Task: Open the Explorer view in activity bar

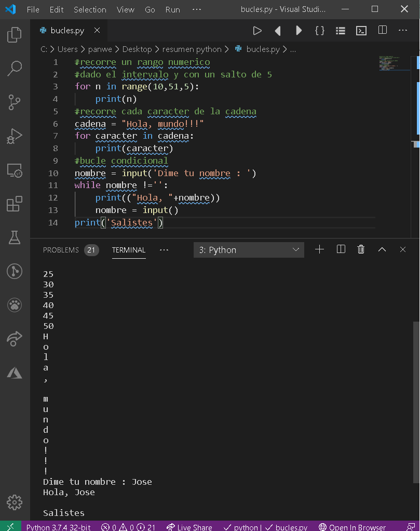Action: coord(14,34)
